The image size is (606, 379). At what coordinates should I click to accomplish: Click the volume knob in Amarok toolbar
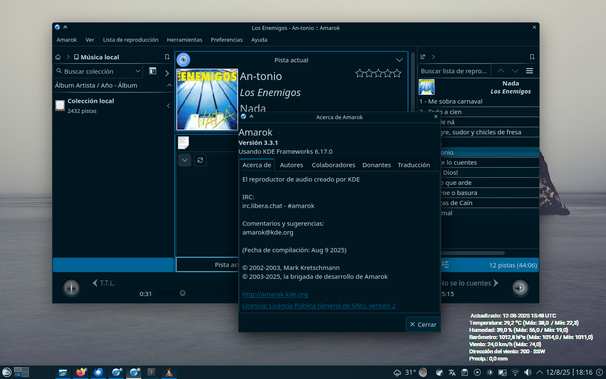(x=520, y=287)
